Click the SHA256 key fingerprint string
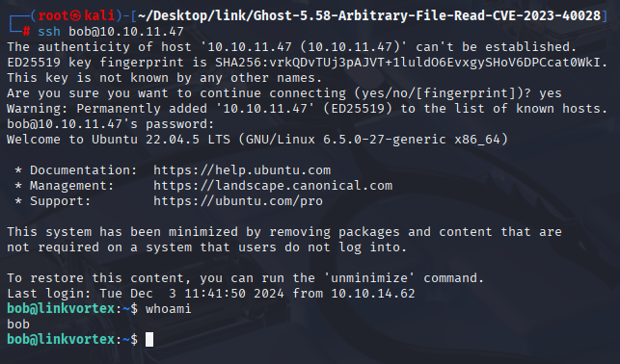The image size is (620, 364). point(407,63)
